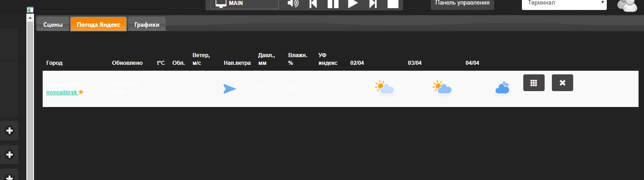Viewport: 644px width, 180px height.
Task: Switch to the Графики tab
Action: (147, 25)
